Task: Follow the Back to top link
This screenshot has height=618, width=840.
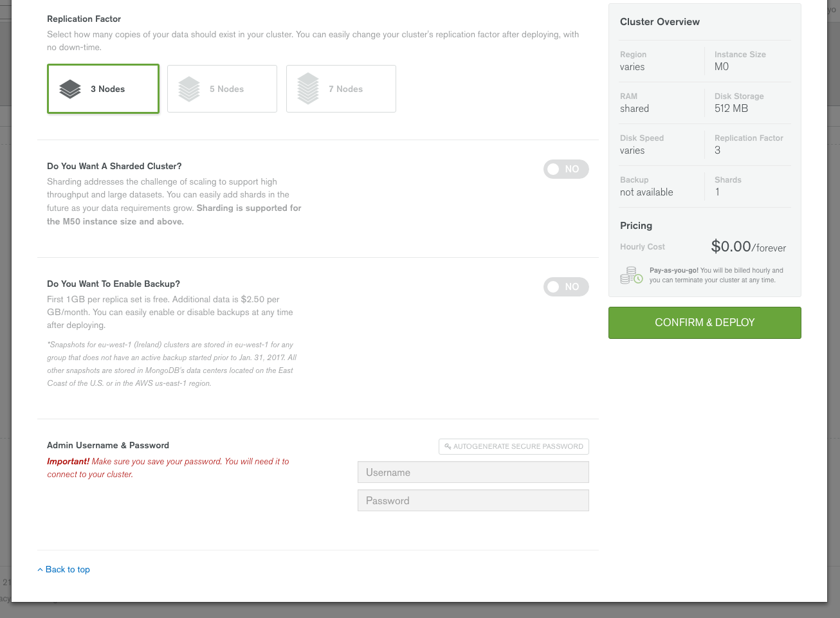Action: (68, 570)
